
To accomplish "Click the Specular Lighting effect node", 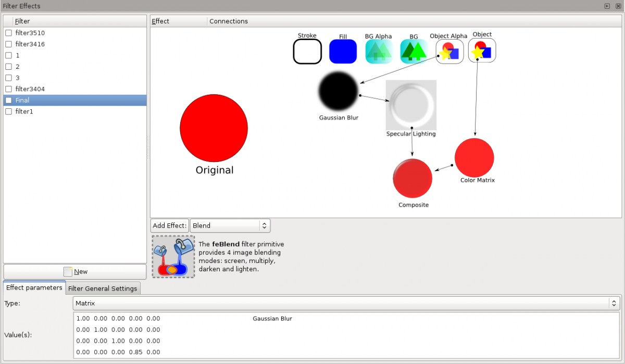I will click(411, 105).
